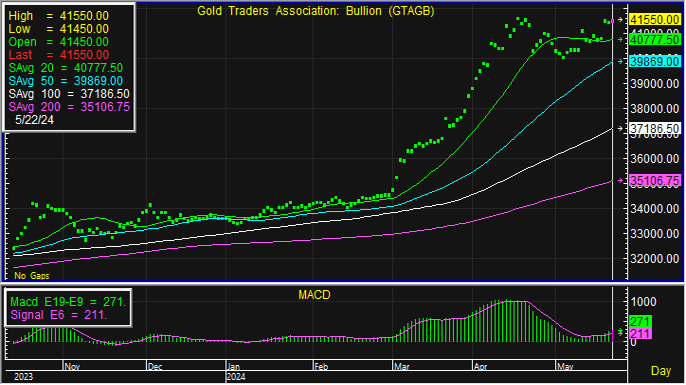Click the 5/22/24 date in the legend

pyautogui.click(x=34, y=120)
